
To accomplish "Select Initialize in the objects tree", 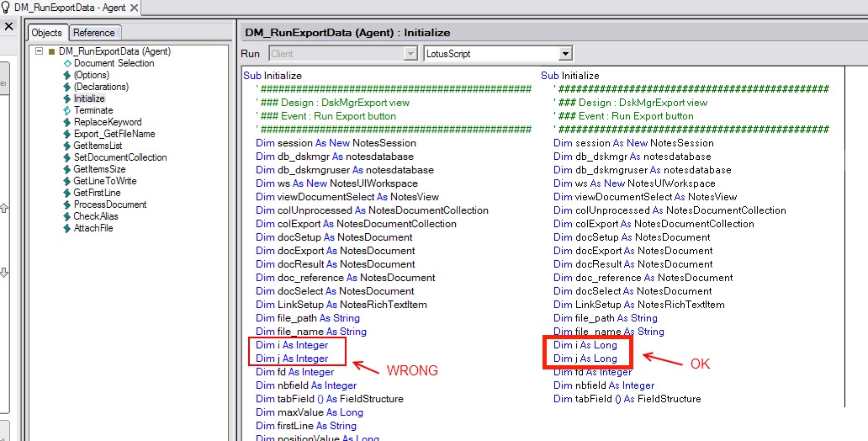I will [x=89, y=98].
